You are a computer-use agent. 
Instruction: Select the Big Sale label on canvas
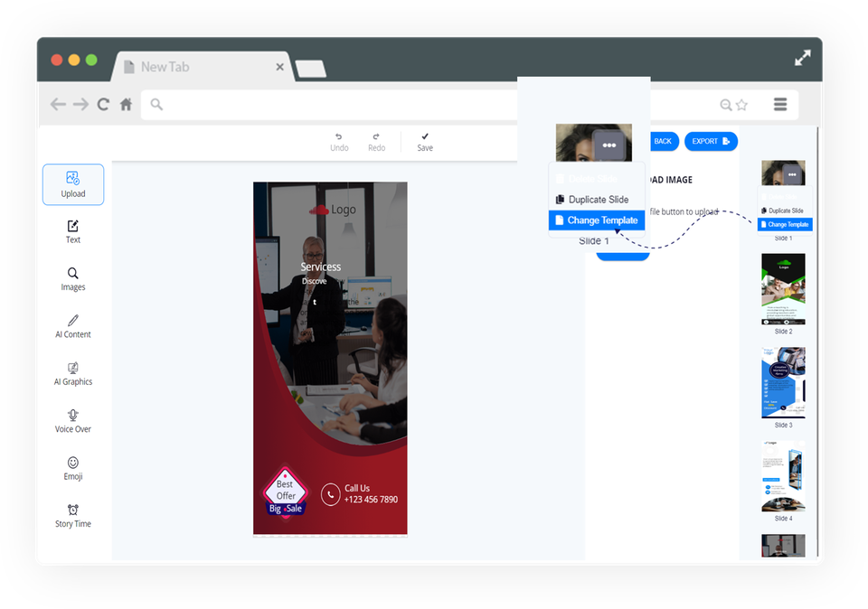coord(286,509)
